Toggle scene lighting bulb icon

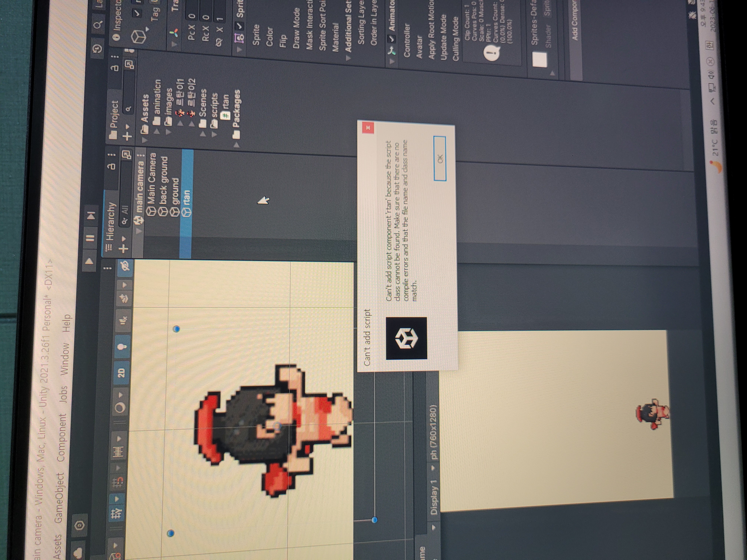(x=122, y=347)
